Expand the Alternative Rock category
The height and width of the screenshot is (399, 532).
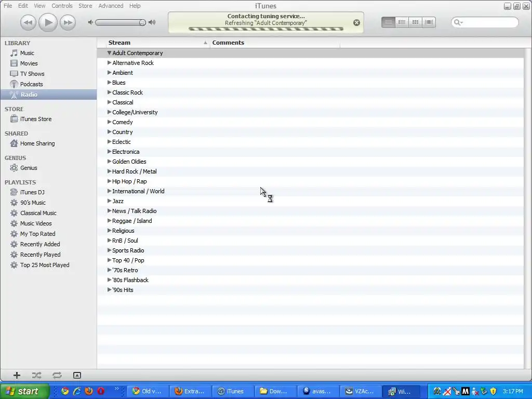tap(109, 63)
